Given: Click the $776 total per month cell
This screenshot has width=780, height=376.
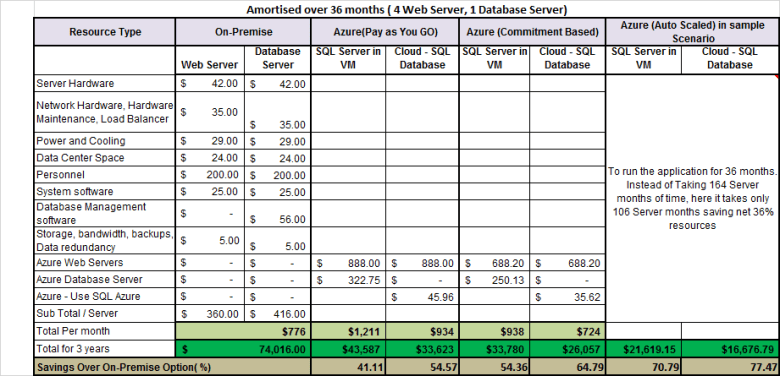Looking at the screenshot, I should [x=243, y=331].
